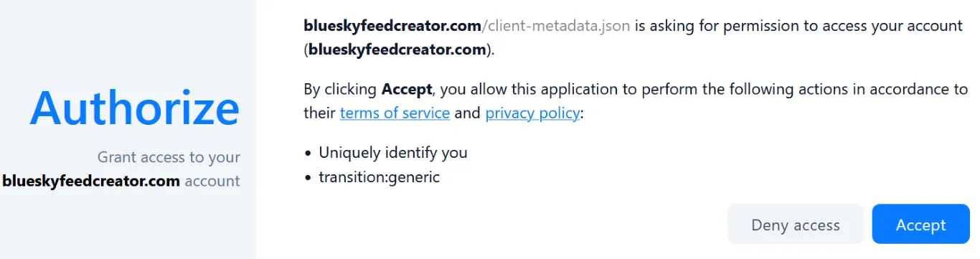Select the 'transition:generic' permission item
The height and width of the screenshot is (259, 980).
tap(379, 176)
